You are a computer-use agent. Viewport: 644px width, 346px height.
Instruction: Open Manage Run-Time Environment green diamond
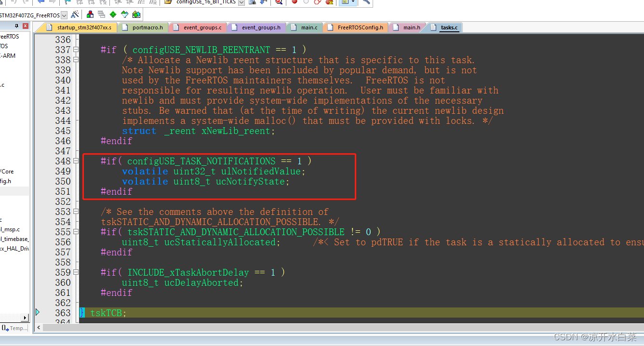click(x=113, y=14)
